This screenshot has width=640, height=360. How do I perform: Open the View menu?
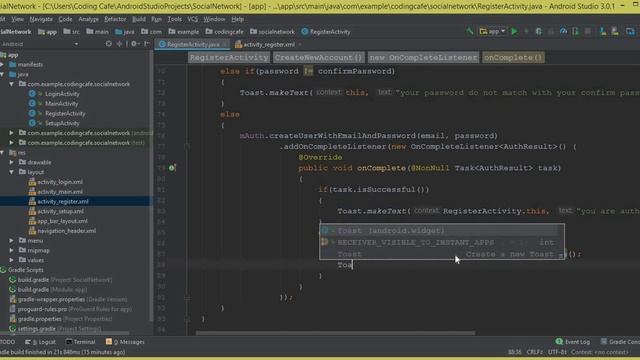tap(17, 19)
